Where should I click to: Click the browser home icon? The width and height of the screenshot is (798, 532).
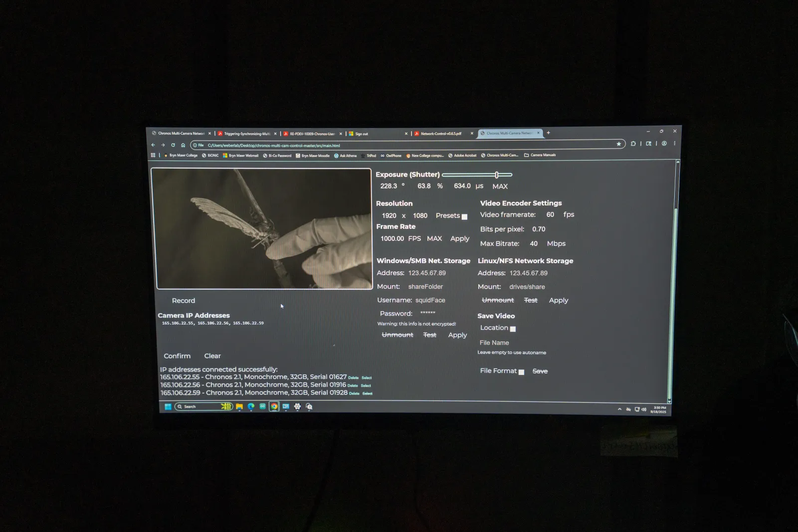(183, 145)
